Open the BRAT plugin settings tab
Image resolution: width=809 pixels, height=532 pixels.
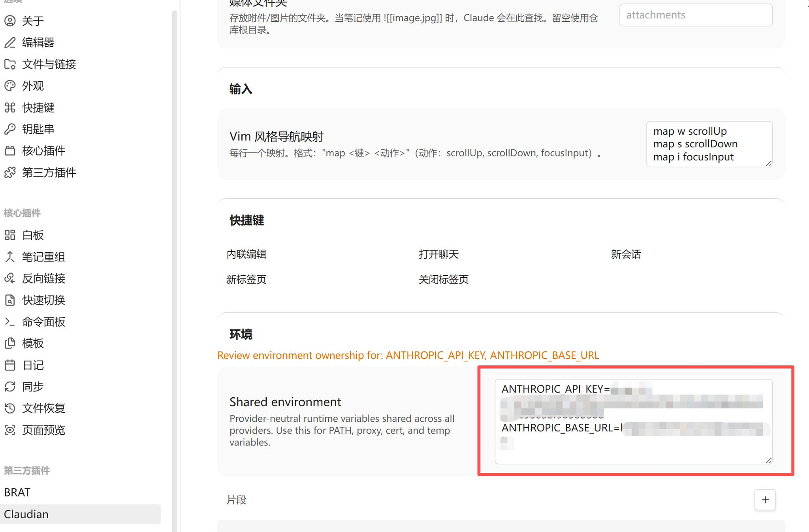17,492
